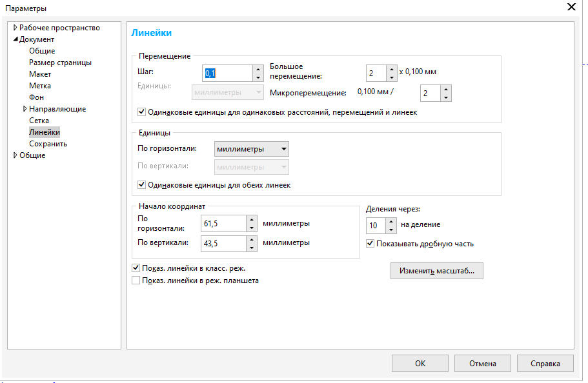Click the disabled Единицы nudge dropdown
Screen dimensions: 588x383
tap(228, 92)
